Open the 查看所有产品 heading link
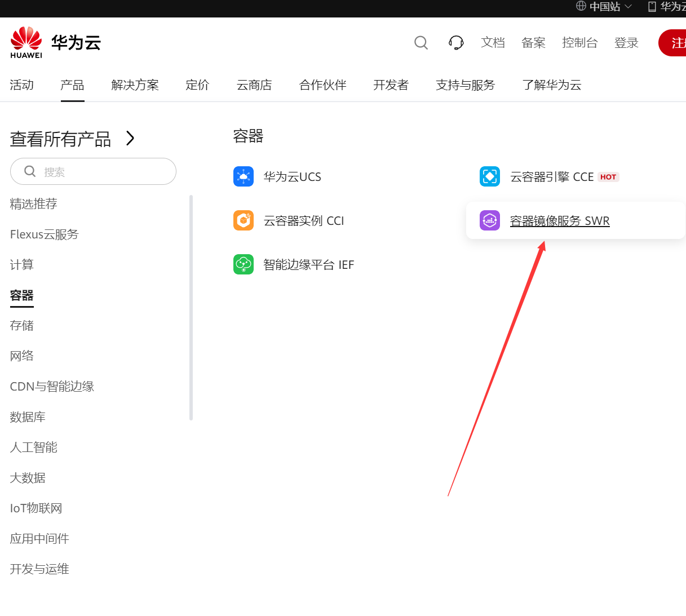The image size is (686, 616). point(60,139)
